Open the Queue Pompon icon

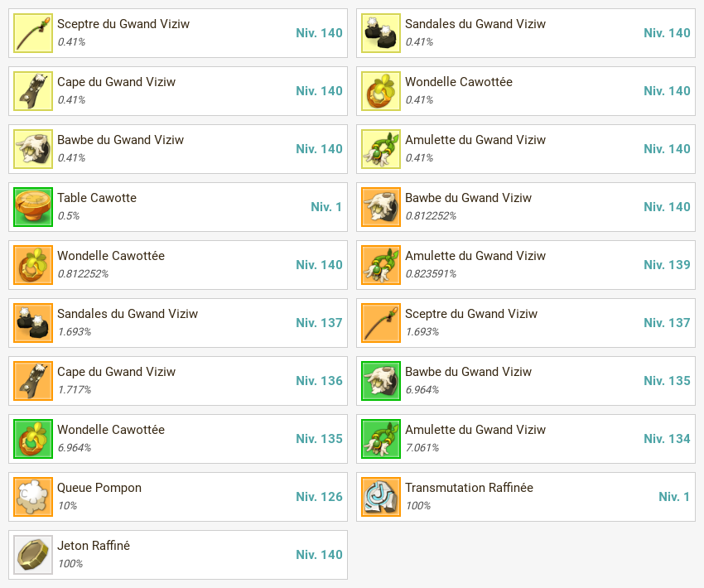click(x=33, y=497)
